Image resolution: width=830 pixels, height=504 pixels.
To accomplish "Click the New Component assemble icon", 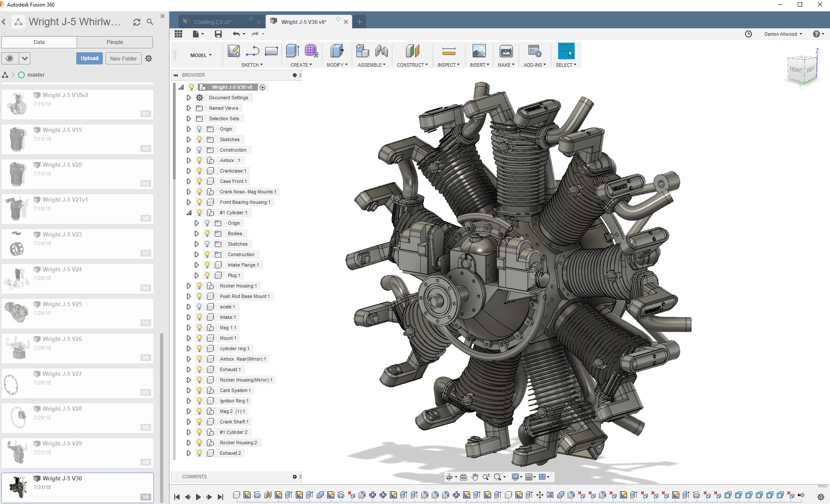I will [362, 51].
